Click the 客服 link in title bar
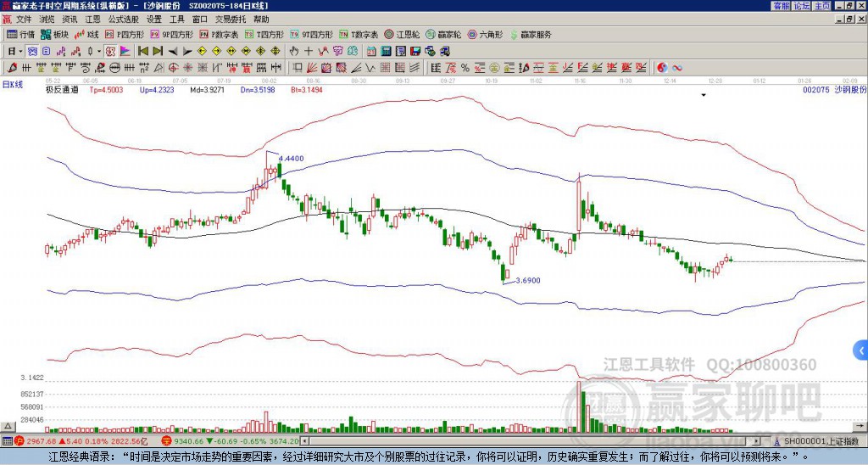 pyautogui.click(x=781, y=6)
